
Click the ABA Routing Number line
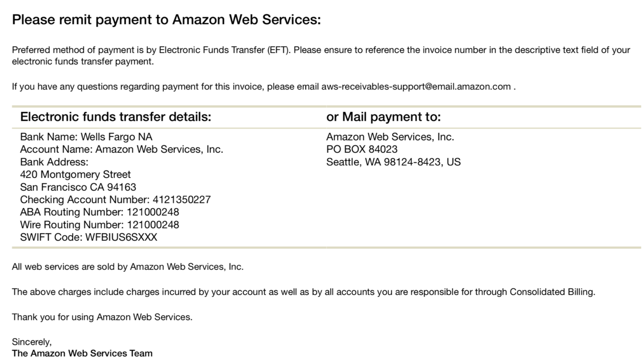click(x=99, y=212)
